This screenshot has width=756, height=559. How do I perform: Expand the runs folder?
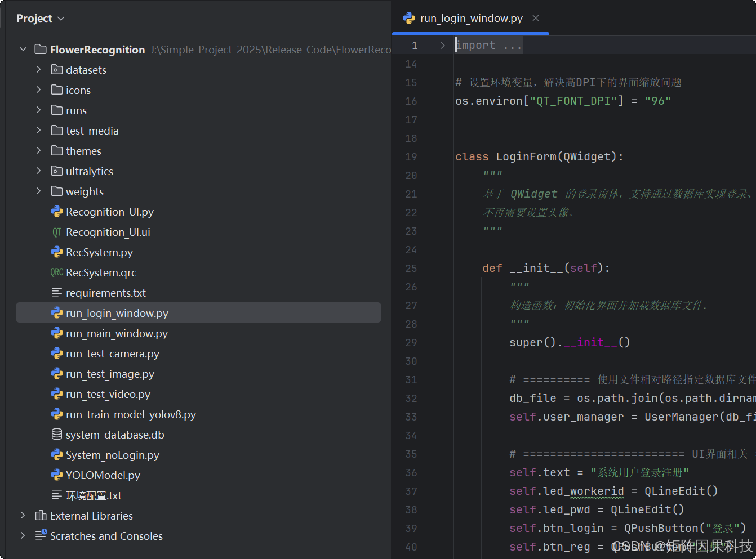click(38, 110)
